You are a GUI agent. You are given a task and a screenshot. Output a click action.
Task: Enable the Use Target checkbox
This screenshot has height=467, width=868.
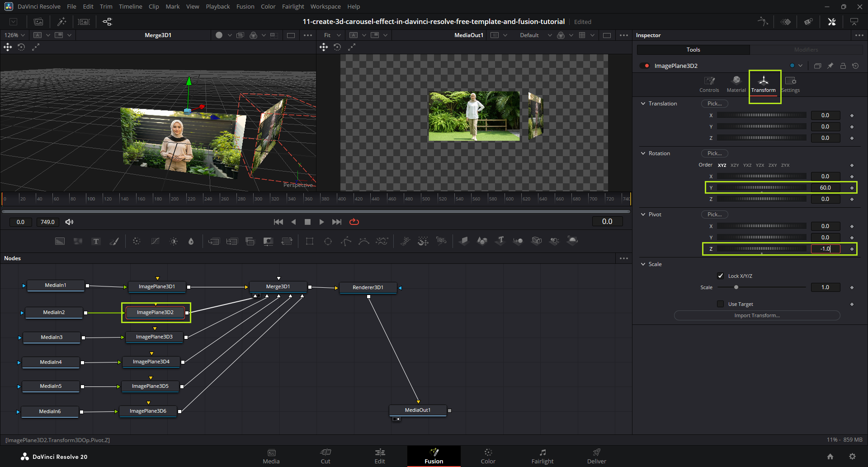coord(721,304)
